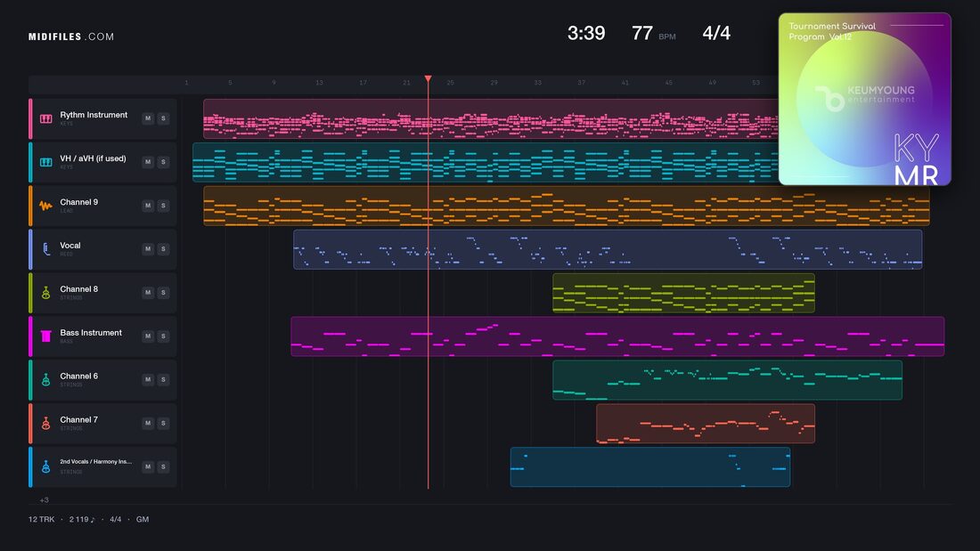Select the green Channel 6 MIDI clip

[728, 380]
